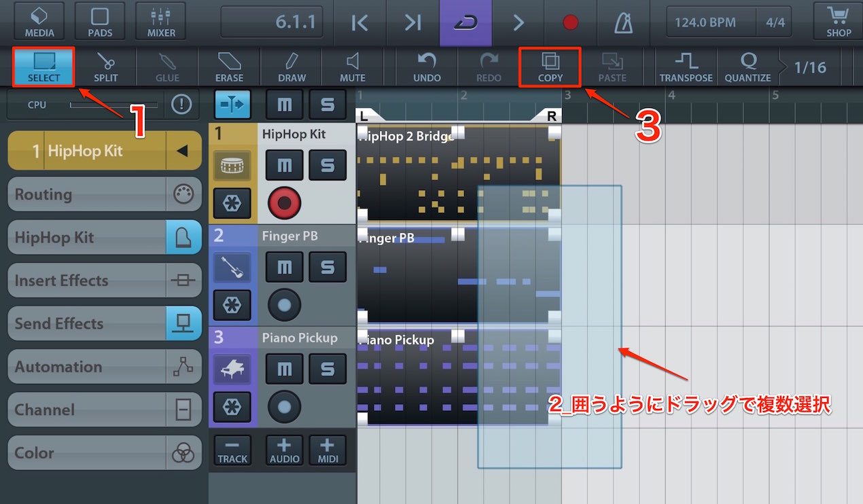Freeze the Finger PB track
863x504 pixels.
232,305
